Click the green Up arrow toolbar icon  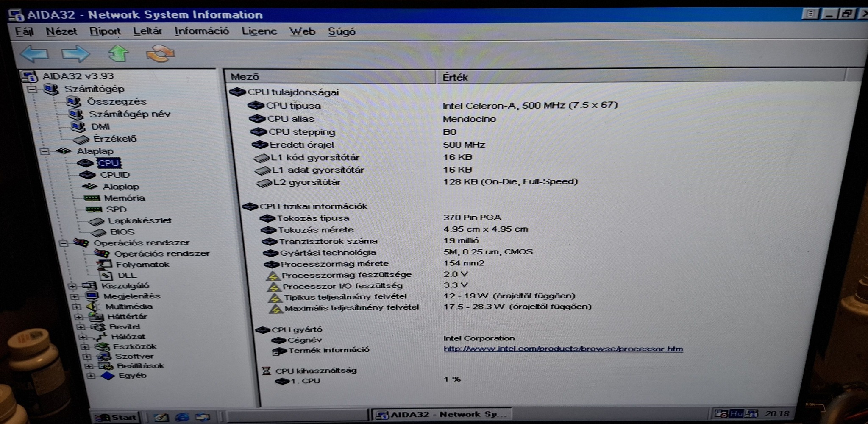[118, 53]
